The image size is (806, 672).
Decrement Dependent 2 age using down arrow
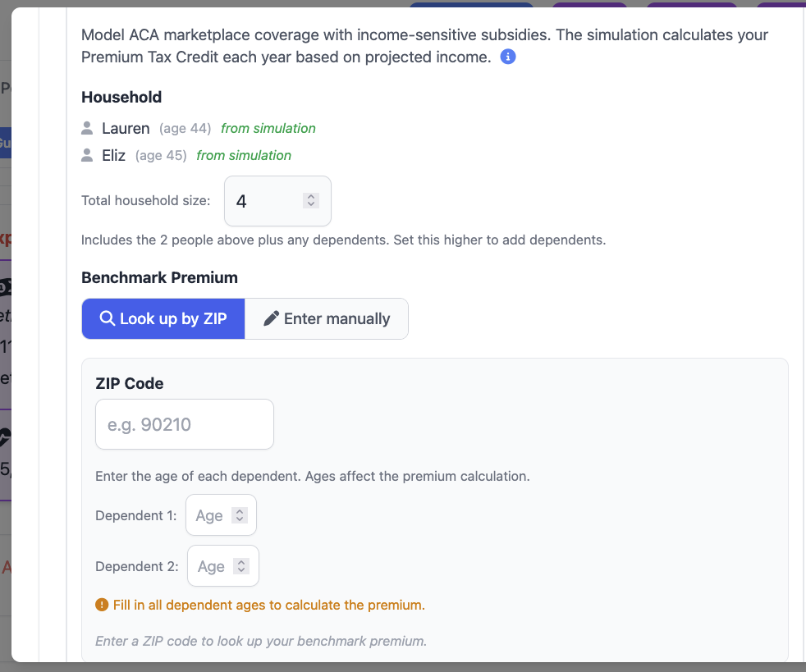pyautogui.click(x=241, y=570)
